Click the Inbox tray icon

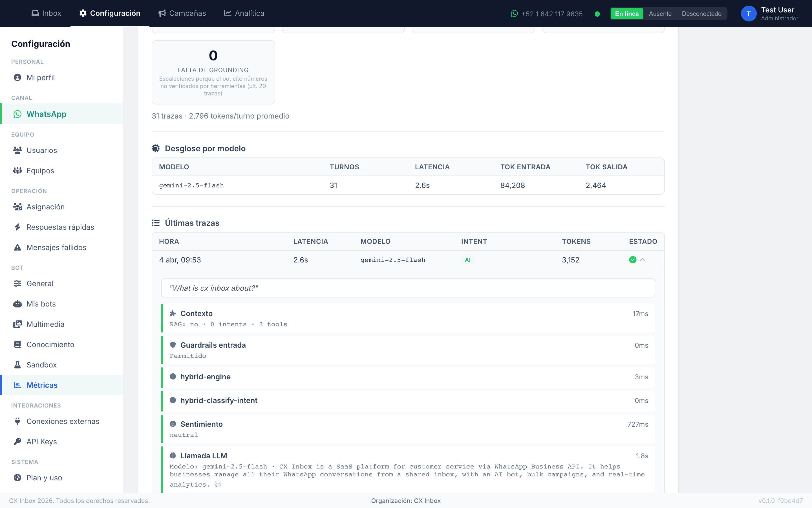35,13
